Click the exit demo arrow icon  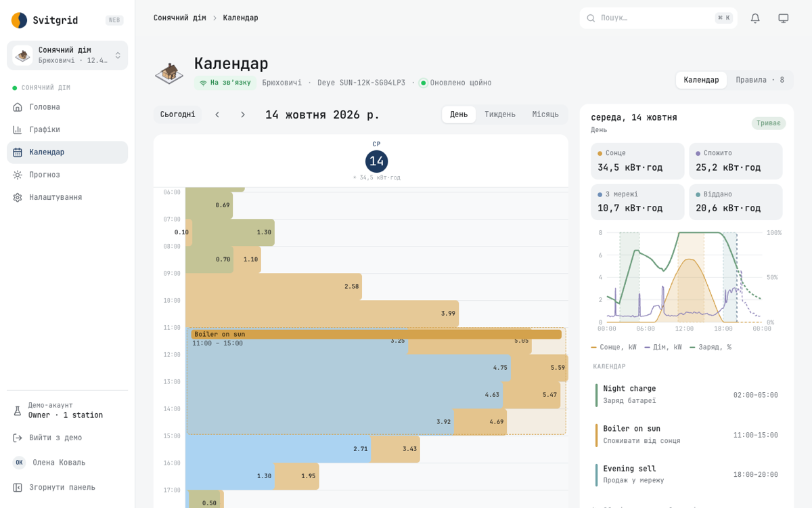[x=18, y=438]
